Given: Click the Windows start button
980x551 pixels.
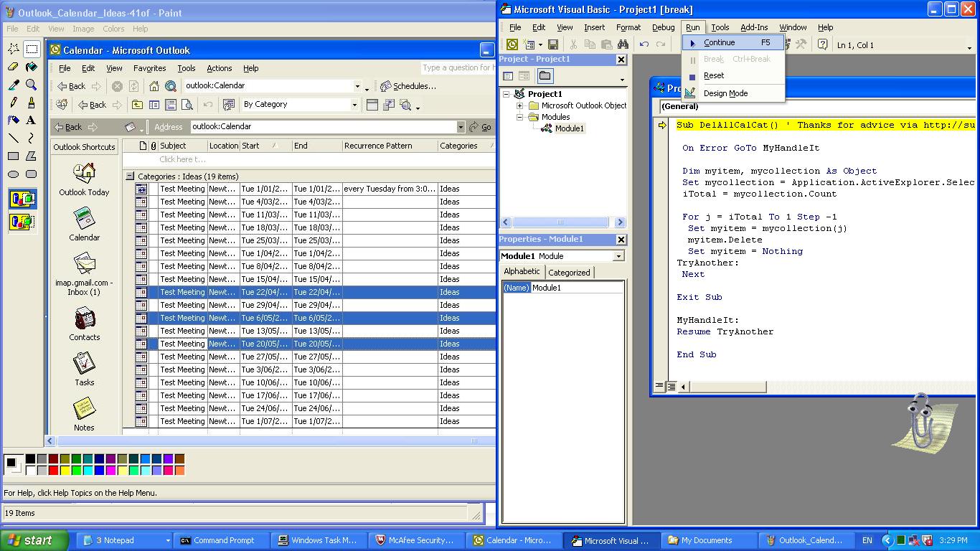Looking at the screenshot, I should tap(34, 540).
